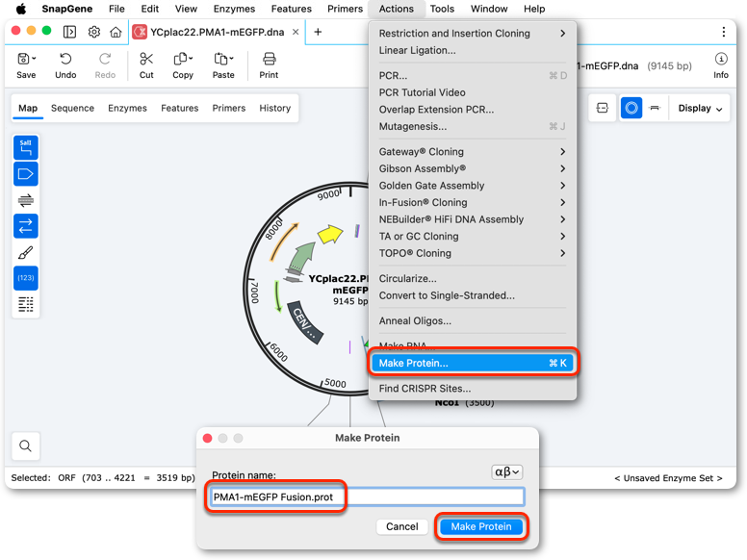This screenshot has width=747, height=560.
Task: Click the yellow feature arrow on map
Action: pyautogui.click(x=329, y=234)
